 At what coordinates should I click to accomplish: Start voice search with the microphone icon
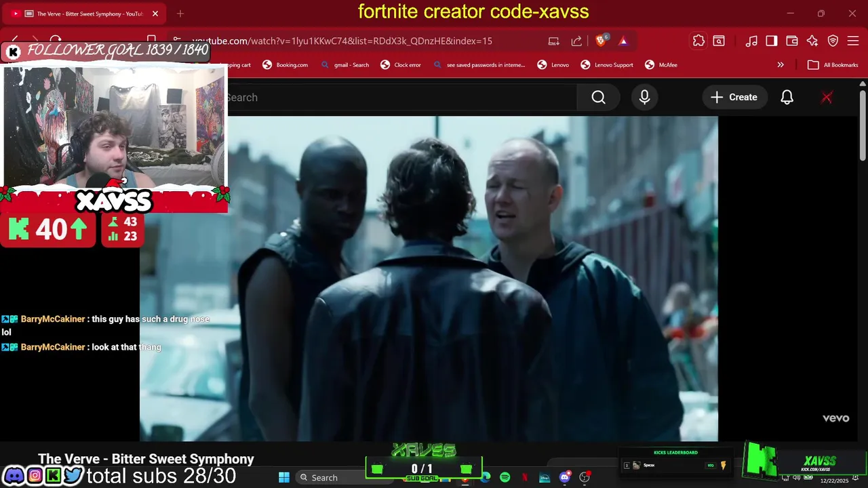[x=644, y=98]
